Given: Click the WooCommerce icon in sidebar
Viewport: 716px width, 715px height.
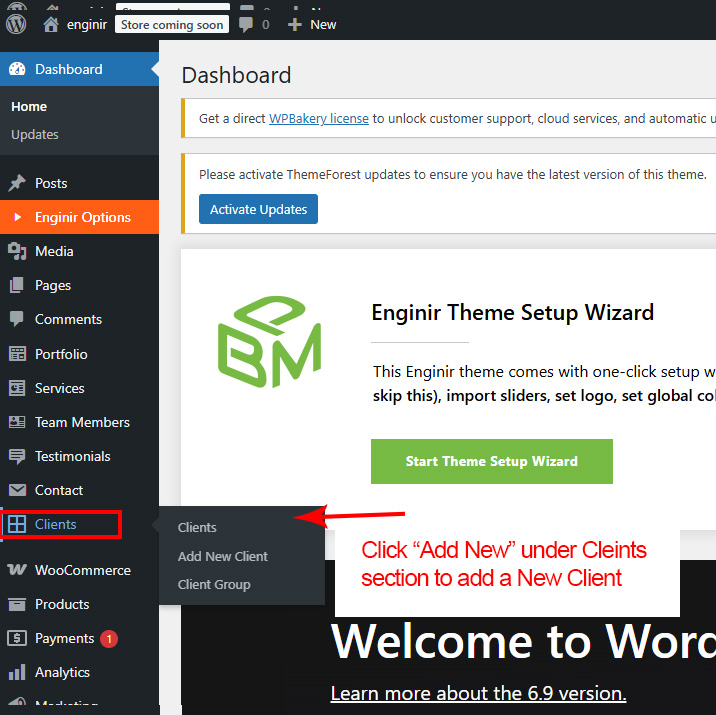Looking at the screenshot, I should pyautogui.click(x=17, y=570).
